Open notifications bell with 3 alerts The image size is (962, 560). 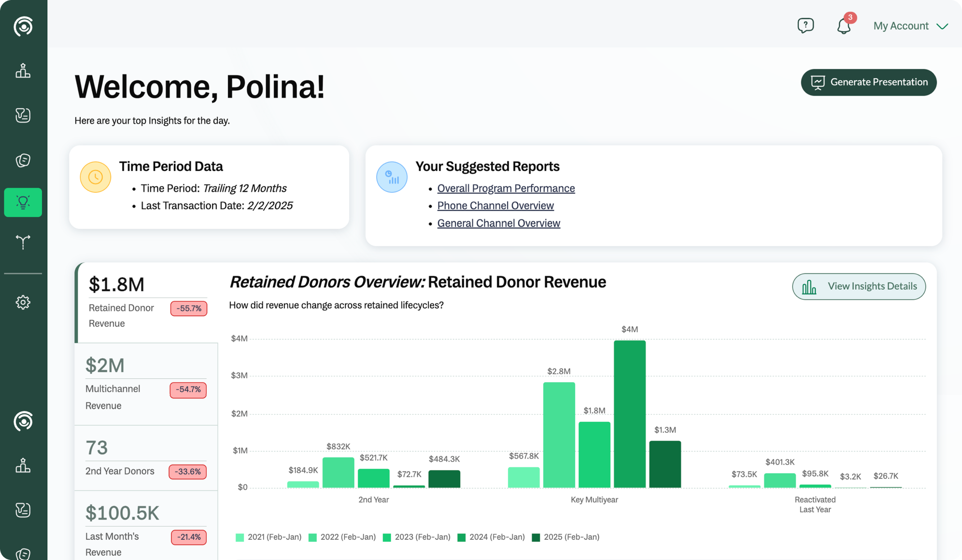pos(844,26)
